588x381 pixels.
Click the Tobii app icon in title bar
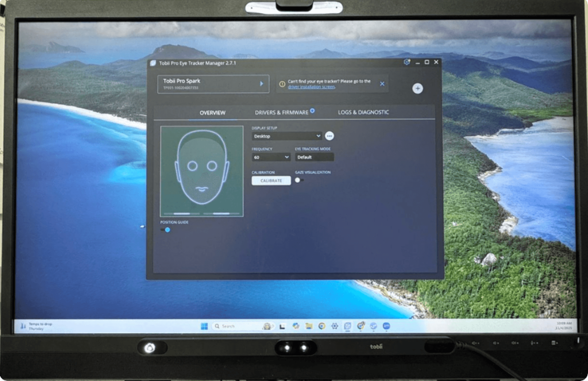(x=153, y=63)
